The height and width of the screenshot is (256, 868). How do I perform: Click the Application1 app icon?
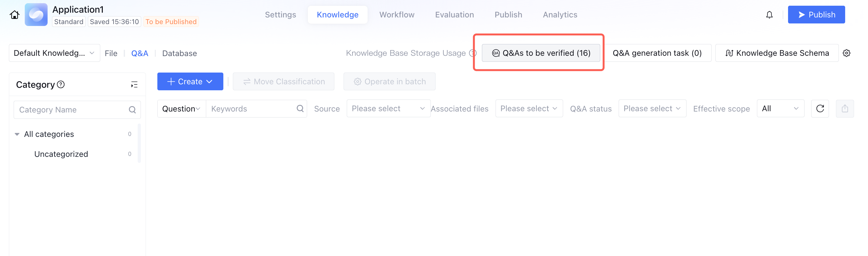36,15
